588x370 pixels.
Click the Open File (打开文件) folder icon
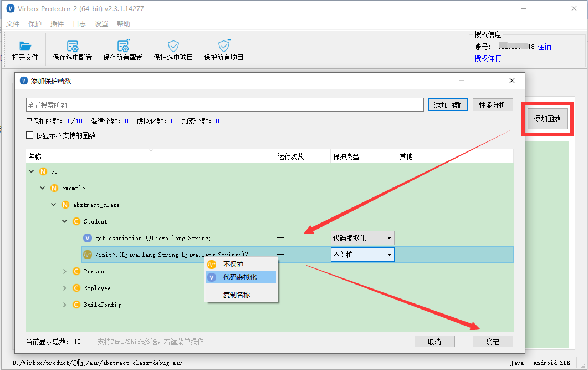coord(25,46)
